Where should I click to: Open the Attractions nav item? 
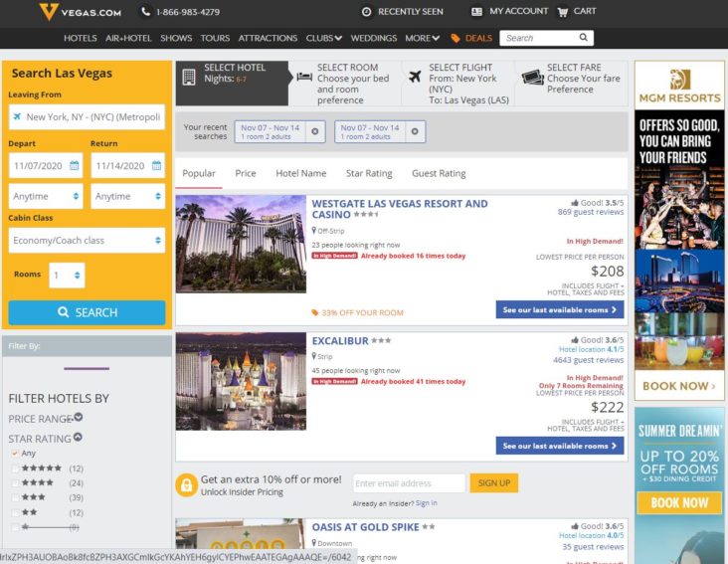(x=268, y=38)
